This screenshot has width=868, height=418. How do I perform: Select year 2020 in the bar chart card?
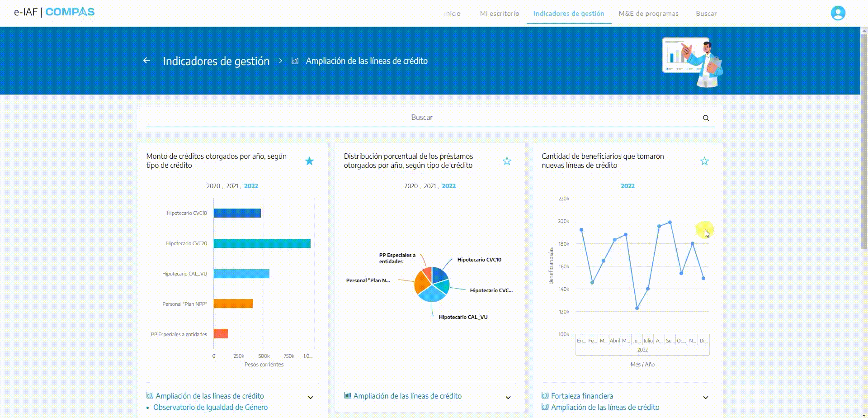click(213, 186)
